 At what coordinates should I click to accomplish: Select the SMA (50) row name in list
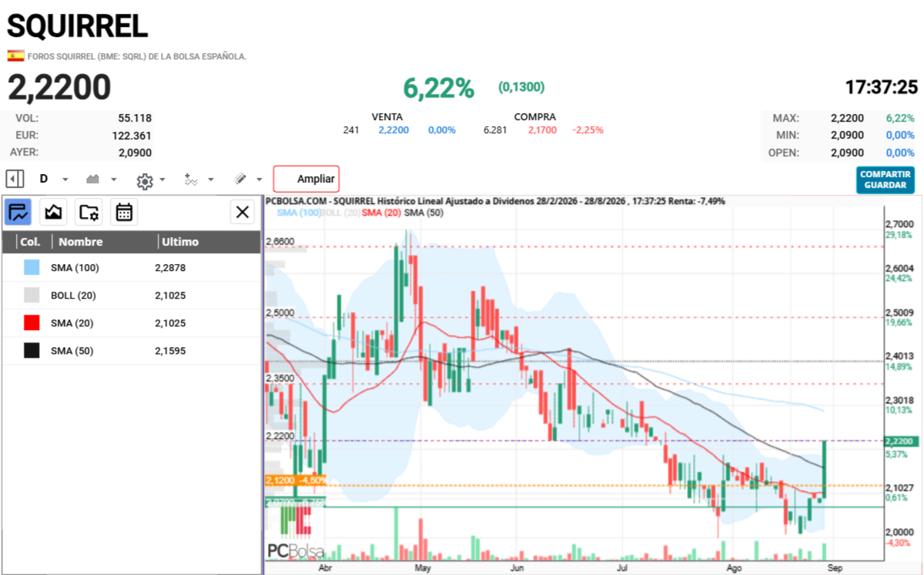72,351
